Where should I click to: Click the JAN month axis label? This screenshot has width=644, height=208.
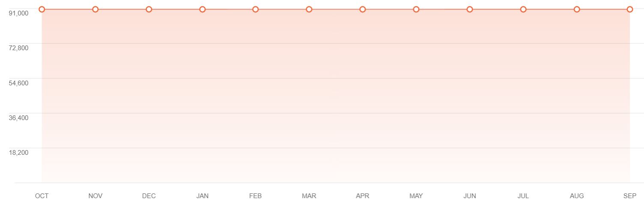203,196
